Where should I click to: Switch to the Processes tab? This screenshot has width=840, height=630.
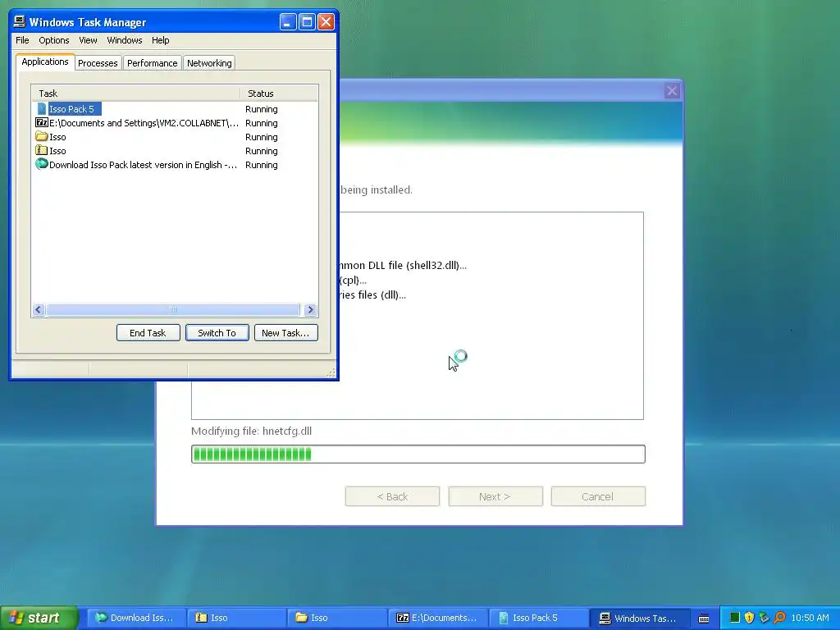click(x=98, y=63)
